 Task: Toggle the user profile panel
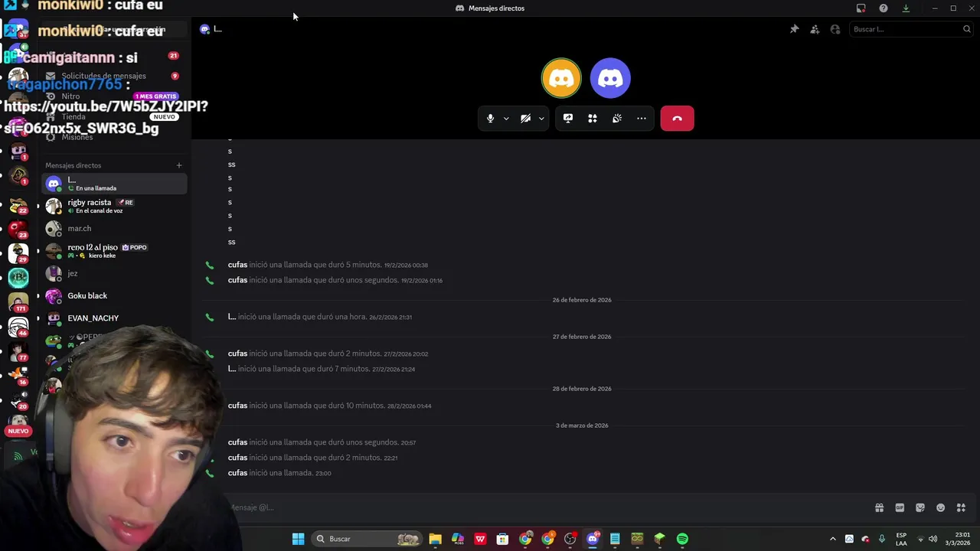pos(835,29)
